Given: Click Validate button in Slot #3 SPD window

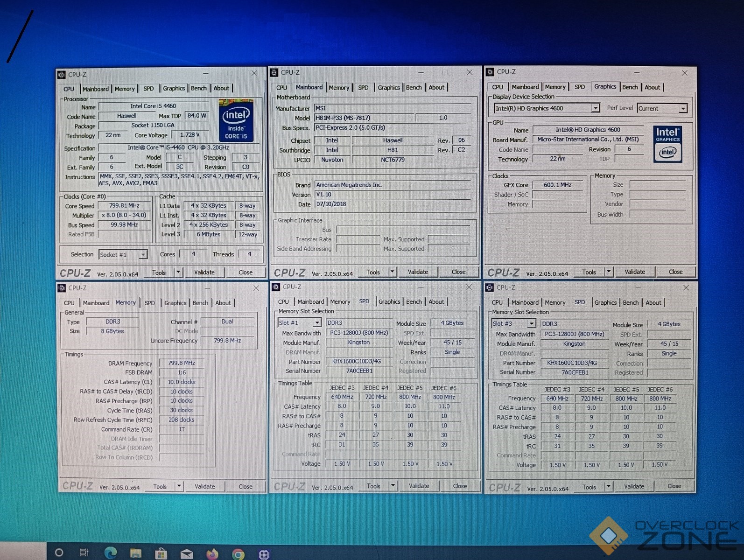Looking at the screenshot, I should [x=634, y=486].
